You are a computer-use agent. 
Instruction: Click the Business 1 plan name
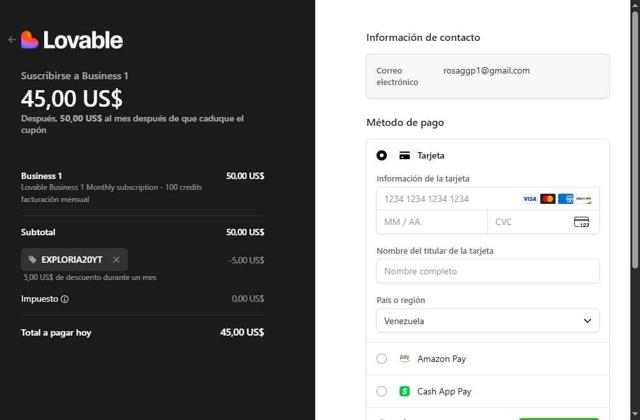coord(41,176)
